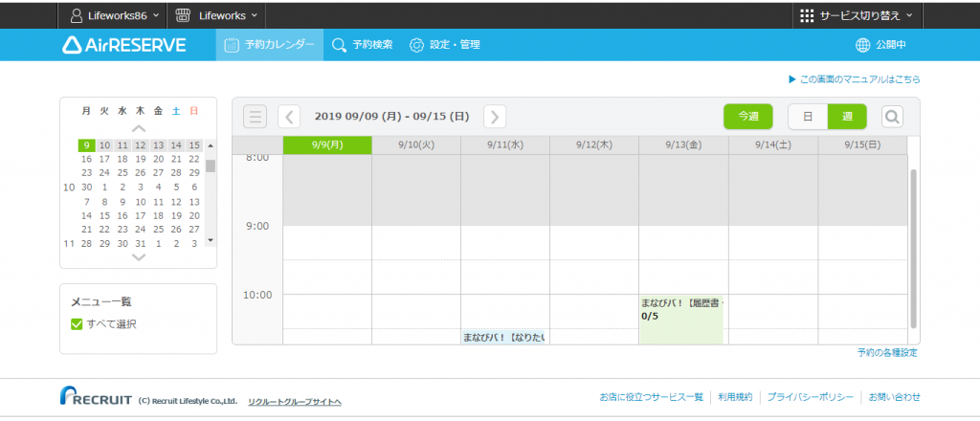Viewport: 980px width, 421px height.
Task: Switch to 日 day view
Action: [x=808, y=117]
